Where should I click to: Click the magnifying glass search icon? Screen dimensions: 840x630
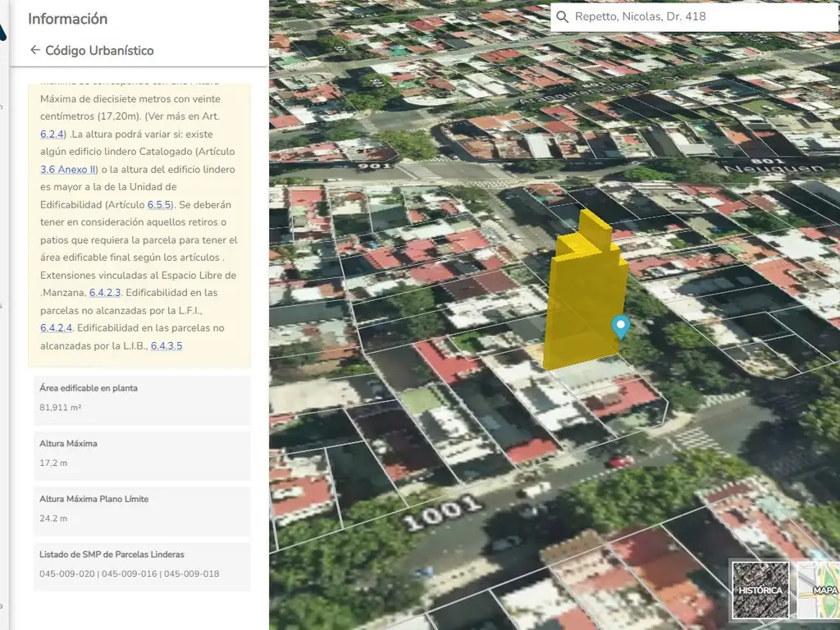(562, 17)
